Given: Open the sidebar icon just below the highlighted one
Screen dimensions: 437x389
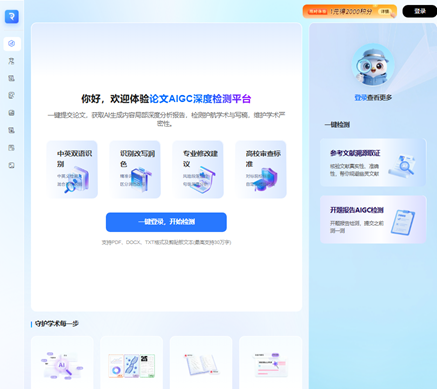Looking at the screenshot, I should pyautogui.click(x=12, y=61).
